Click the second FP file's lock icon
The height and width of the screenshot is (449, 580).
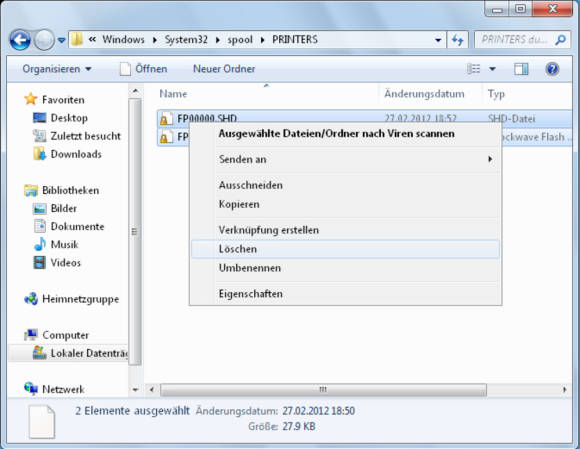[x=164, y=139]
